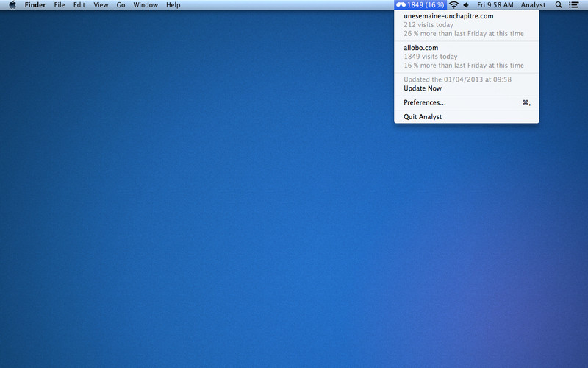Click "26 % more than last Friday" line

[464, 33]
